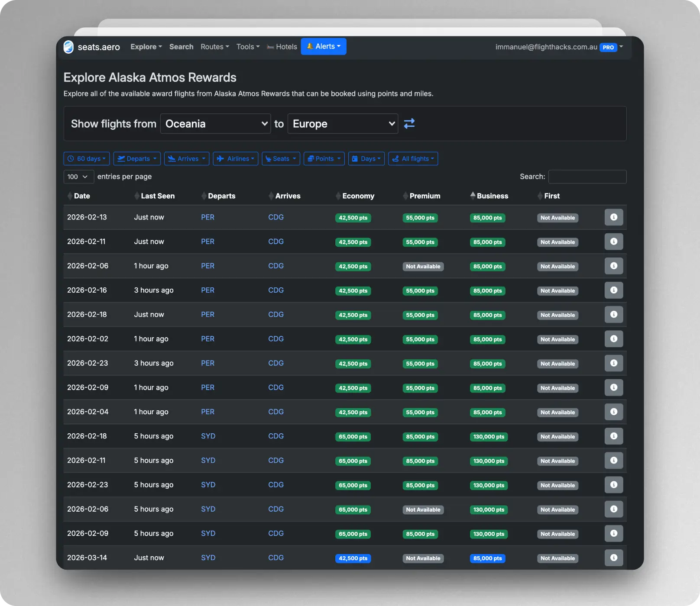This screenshot has width=700, height=606.
Task: Open the All flights filter dropdown
Action: pyautogui.click(x=413, y=159)
